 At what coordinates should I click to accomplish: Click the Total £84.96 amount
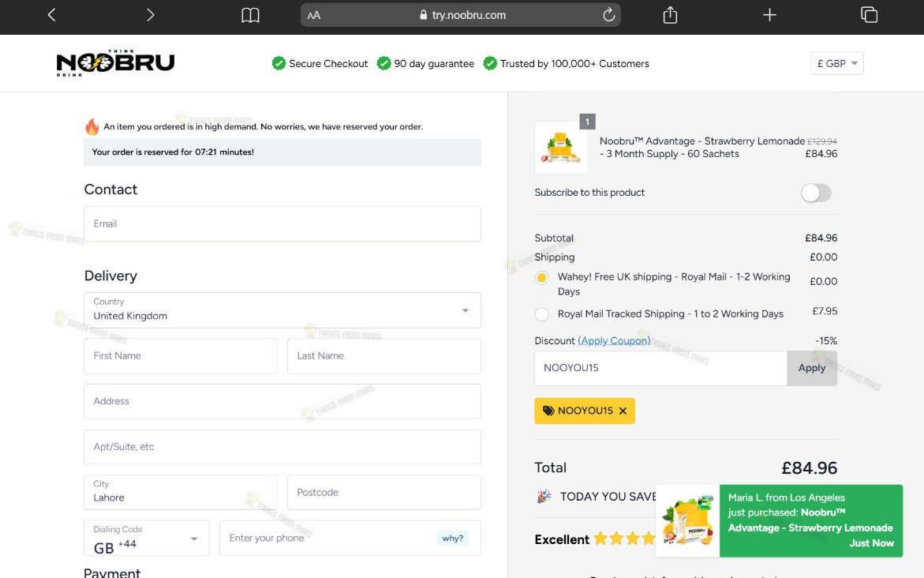809,467
